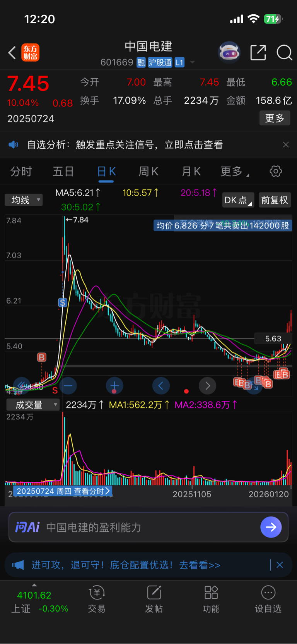
Task: Tap the 30:5.02 MA value
Action: (x=81, y=207)
